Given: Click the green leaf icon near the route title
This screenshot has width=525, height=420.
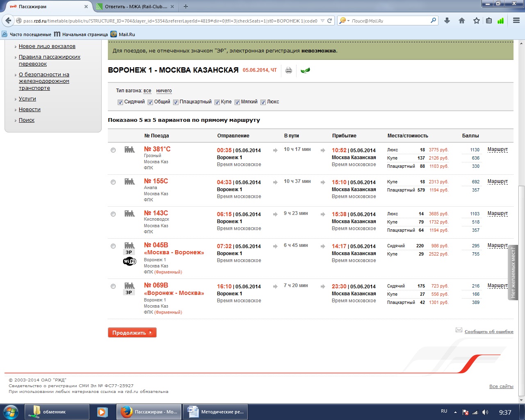Looking at the screenshot, I should point(305,70).
